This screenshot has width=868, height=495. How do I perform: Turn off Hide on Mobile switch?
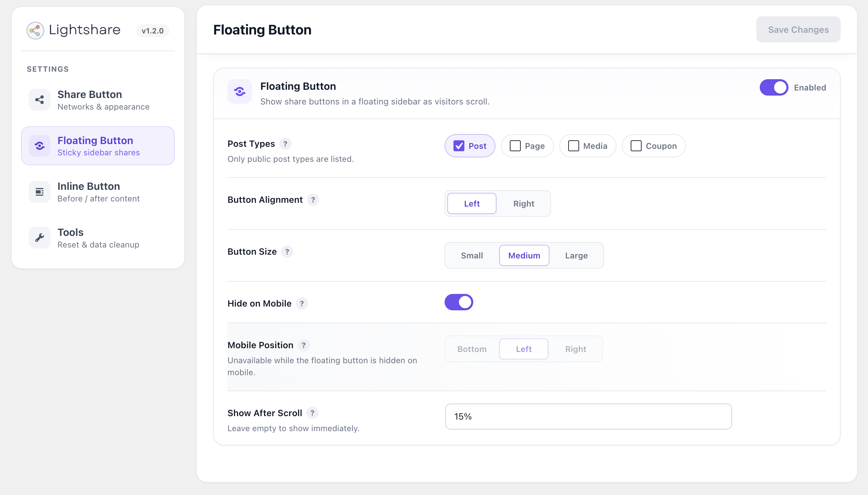[x=459, y=302]
